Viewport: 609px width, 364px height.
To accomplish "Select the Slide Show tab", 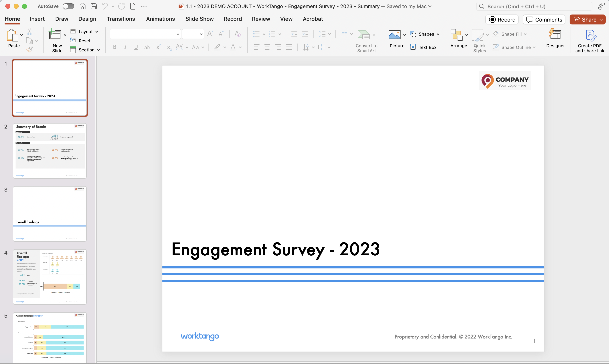I will click(200, 19).
